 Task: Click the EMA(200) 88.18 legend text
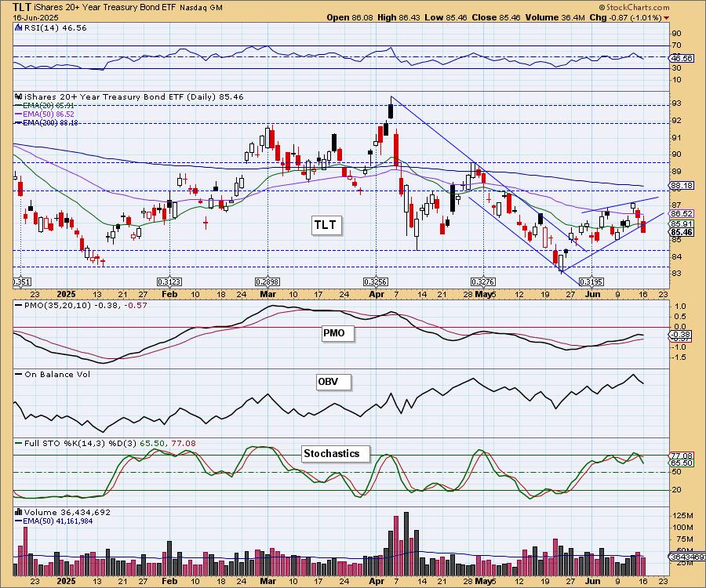click(x=50, y=122)
